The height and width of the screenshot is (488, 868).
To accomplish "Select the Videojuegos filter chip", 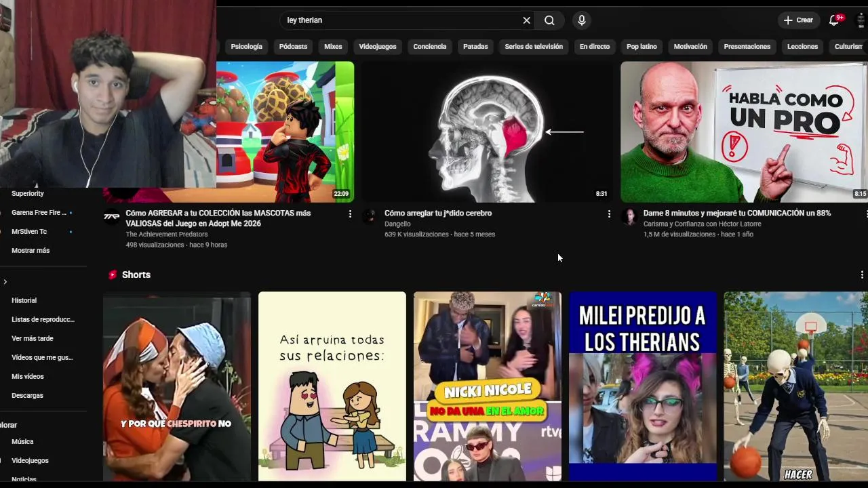I will (378, 47).
